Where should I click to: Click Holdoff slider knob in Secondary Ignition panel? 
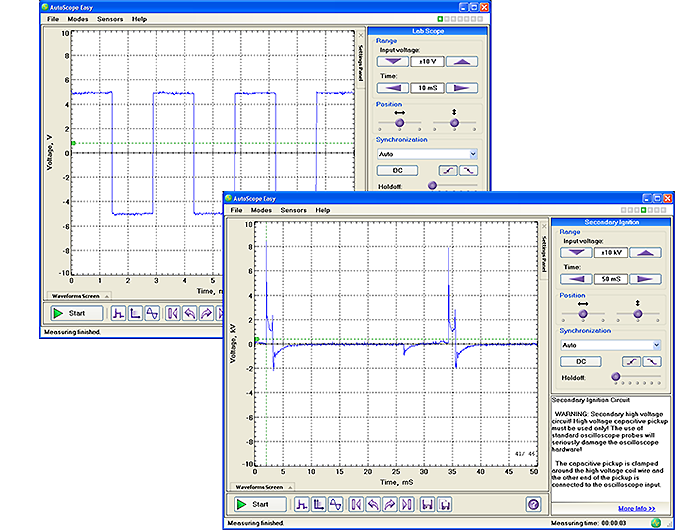click(x=616, y=376)
